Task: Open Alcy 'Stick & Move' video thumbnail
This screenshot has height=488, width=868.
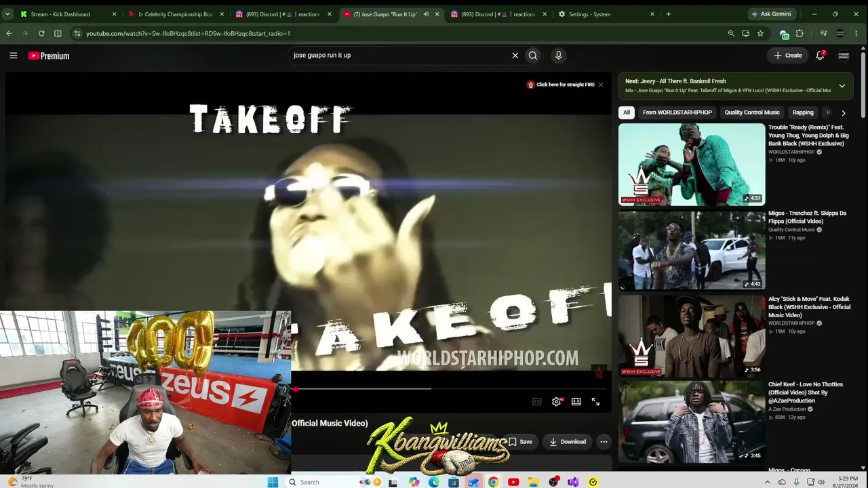Action: coord(692,336)
